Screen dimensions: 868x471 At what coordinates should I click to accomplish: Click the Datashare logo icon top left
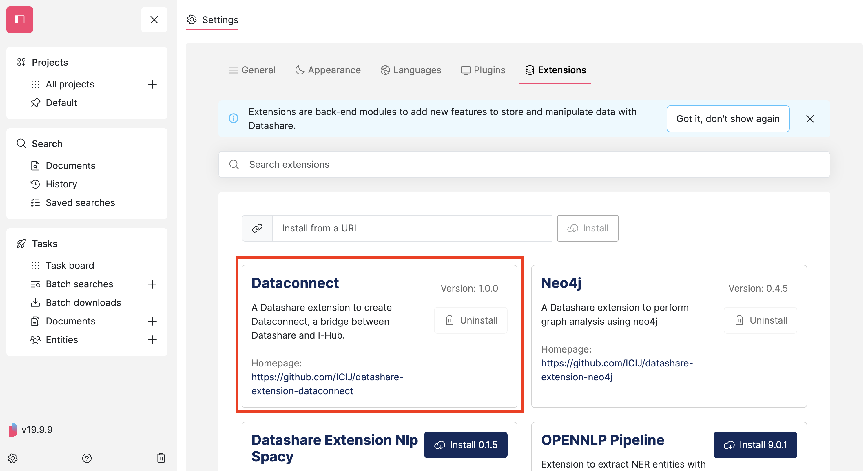tap(19, 19)
